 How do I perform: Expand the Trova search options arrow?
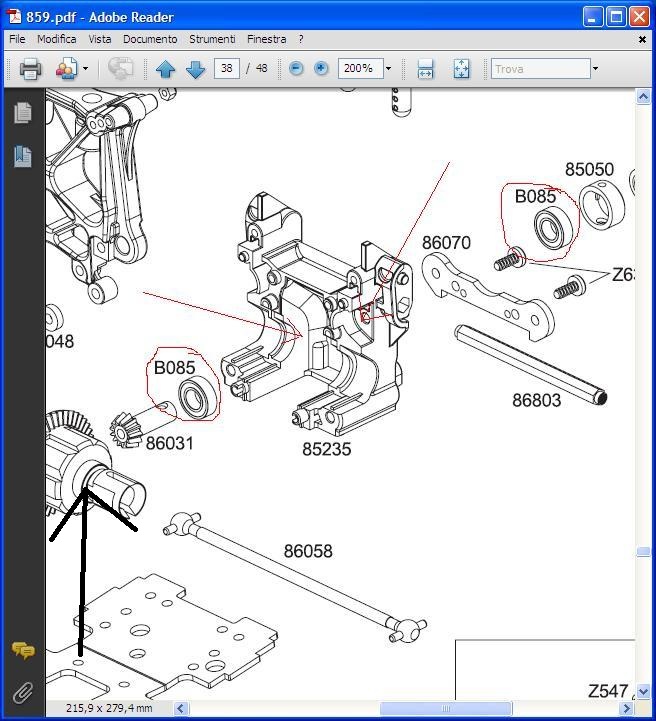pos(595,69)
